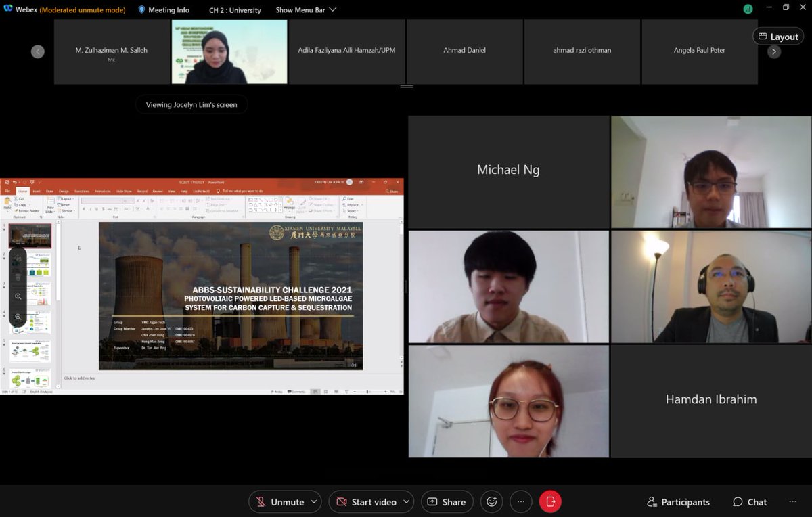This screenshot has height=517, width=812.
Task: Show previous participants in the filmstrip
Action: coord(38,51)
